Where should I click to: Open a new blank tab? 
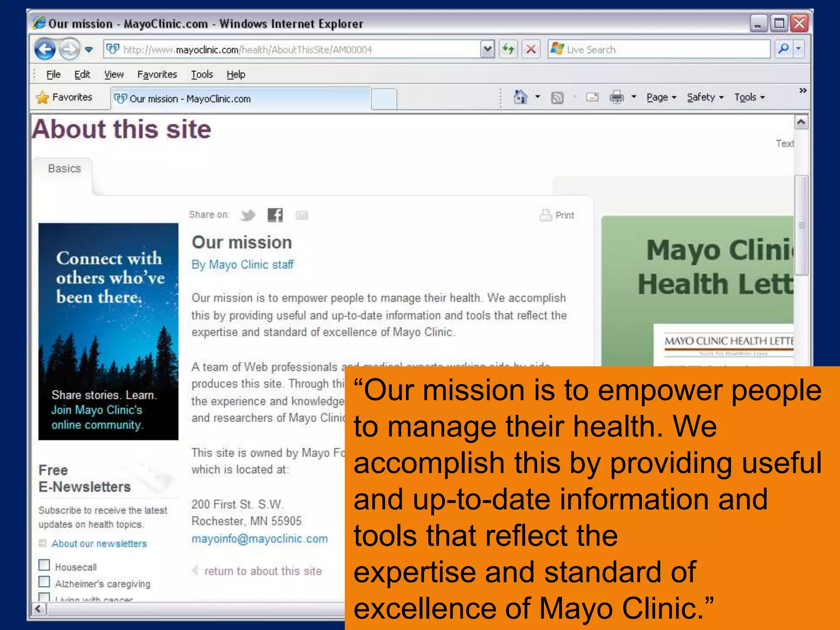384,99
